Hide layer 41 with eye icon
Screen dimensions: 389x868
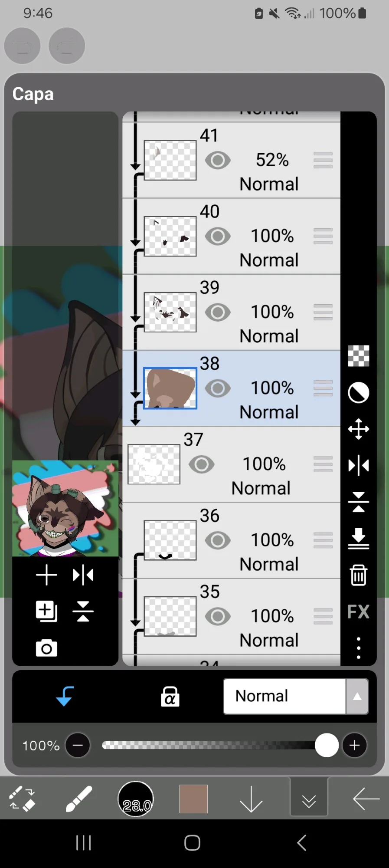(218, 160)
